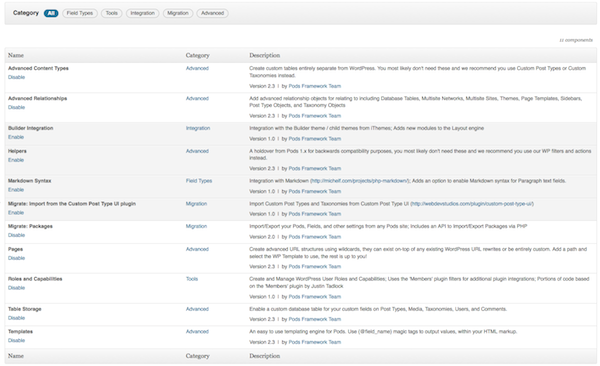The image size is (600, 366).
Task: Enable Migrate Import from Custom Post Type UI
Action: [16, 213]
